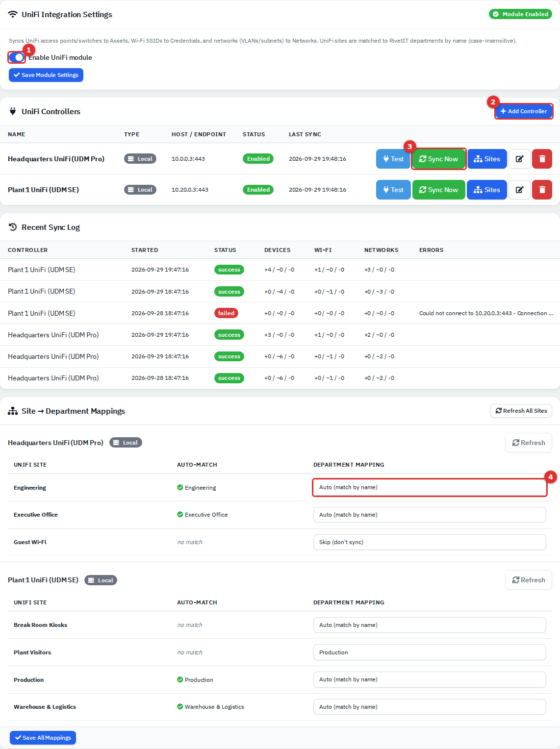The width and height of the screenshot is (560, 749).
Task: Click the Local badge beside Headquarters mappings heading
Action: (x=126, y=443)
